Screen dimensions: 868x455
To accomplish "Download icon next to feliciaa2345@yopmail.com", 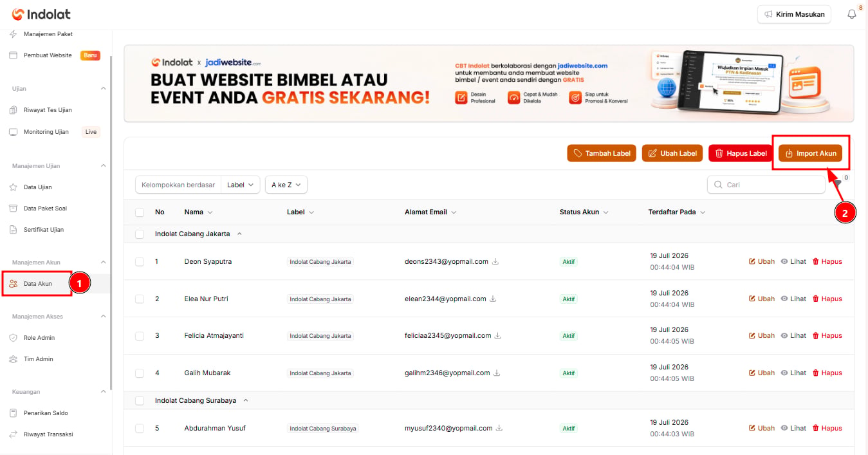I will [x=498, y=336].
